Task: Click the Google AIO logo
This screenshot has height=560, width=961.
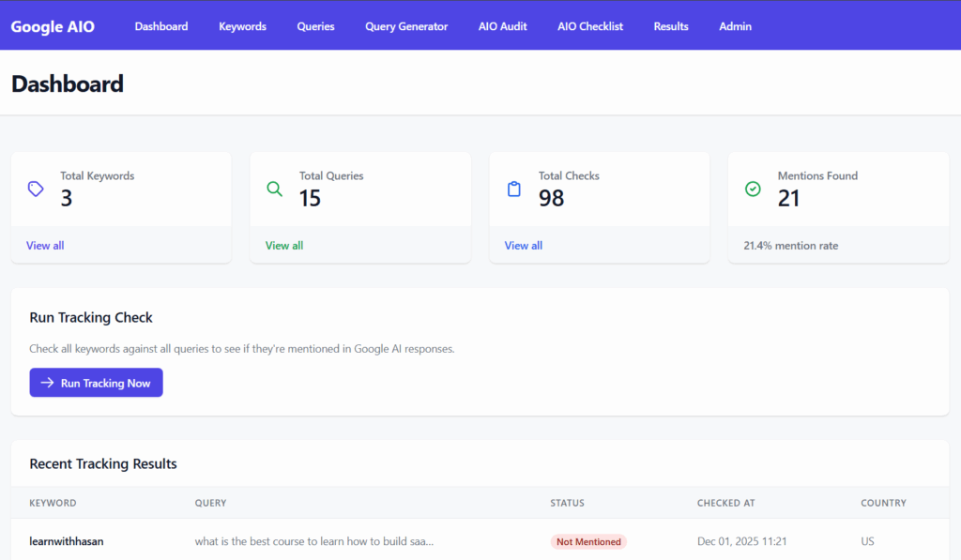Action: click(x=52, y=26)
